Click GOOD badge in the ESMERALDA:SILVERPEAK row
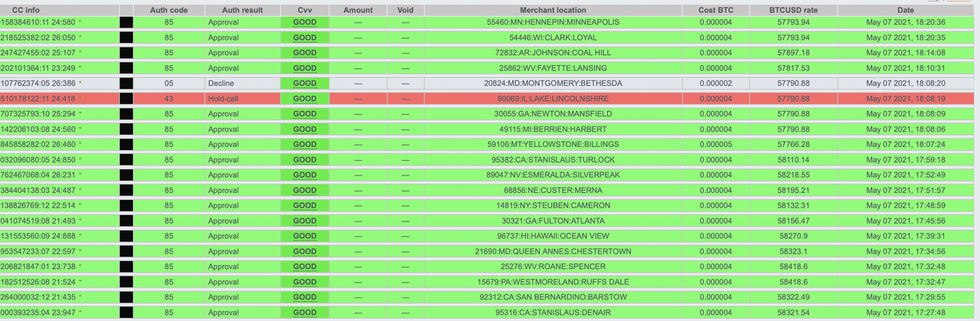This screenshot has width=980, height=321. (x=305, y=175)
